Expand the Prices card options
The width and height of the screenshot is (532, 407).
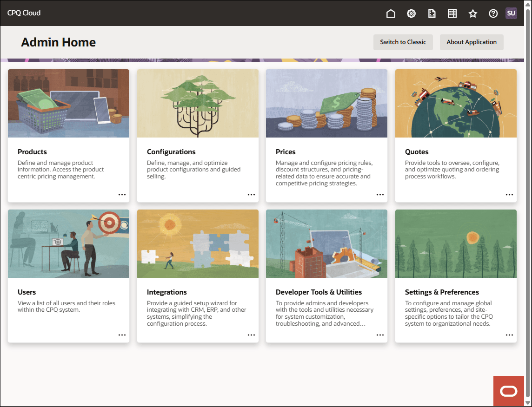(380, 195)
